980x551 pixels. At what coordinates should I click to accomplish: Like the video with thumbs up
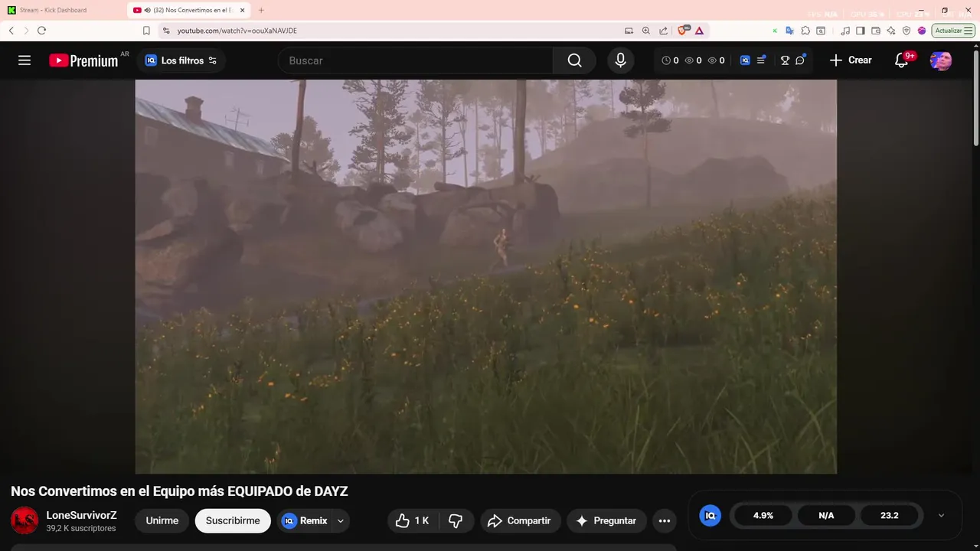[x=412, y=520]
